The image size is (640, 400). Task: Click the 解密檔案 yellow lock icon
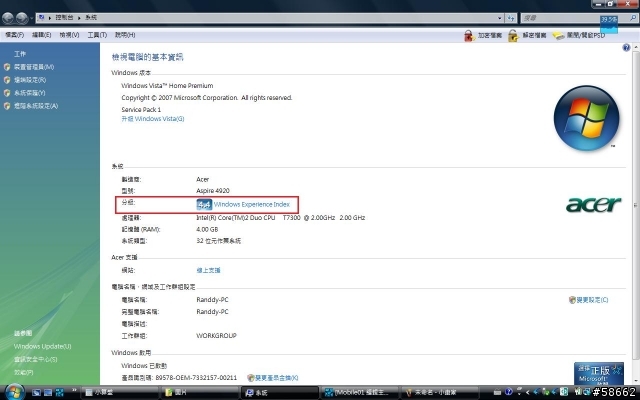[x=513, y=36]
